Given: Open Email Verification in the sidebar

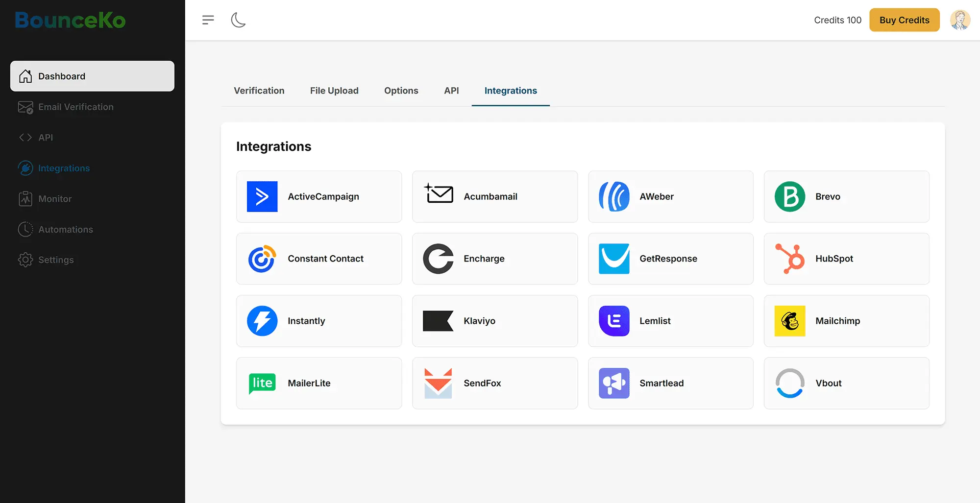Looking at the screenshot, I should pyautogui.click(x=92, y=107).
